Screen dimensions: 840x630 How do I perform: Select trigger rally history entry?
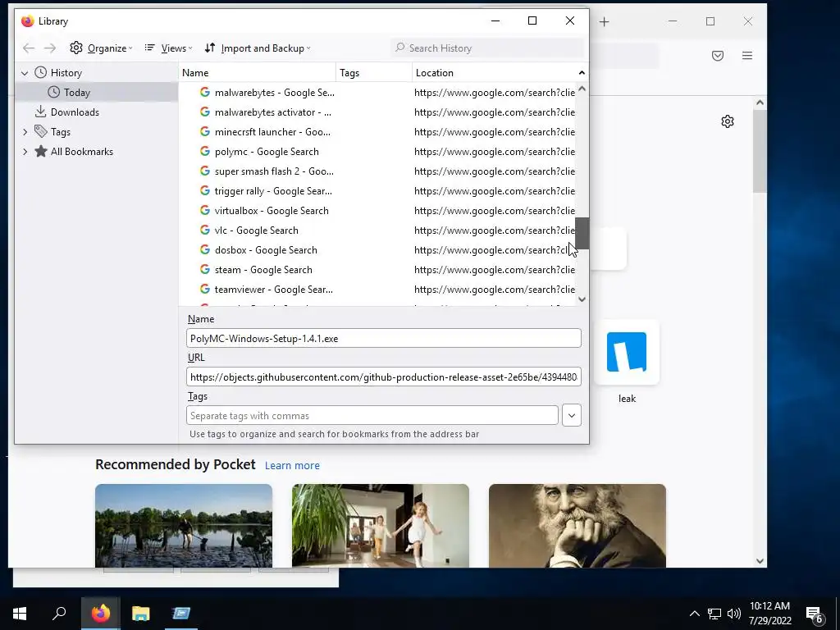(377, 191)
